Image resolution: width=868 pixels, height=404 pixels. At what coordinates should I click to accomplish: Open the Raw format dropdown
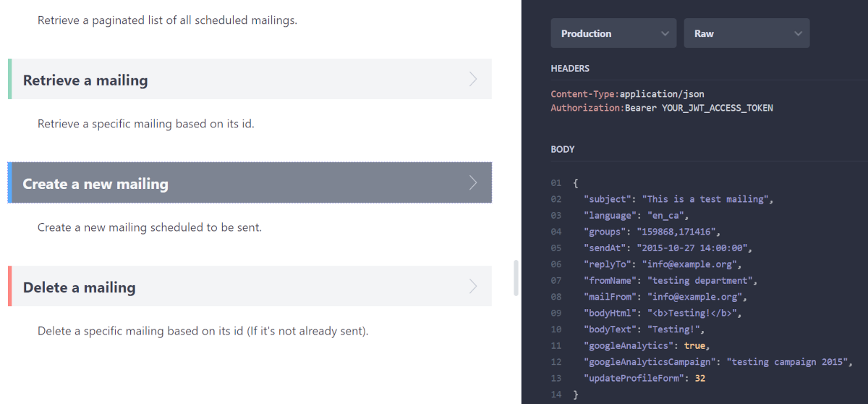click(x=746, y=33)
